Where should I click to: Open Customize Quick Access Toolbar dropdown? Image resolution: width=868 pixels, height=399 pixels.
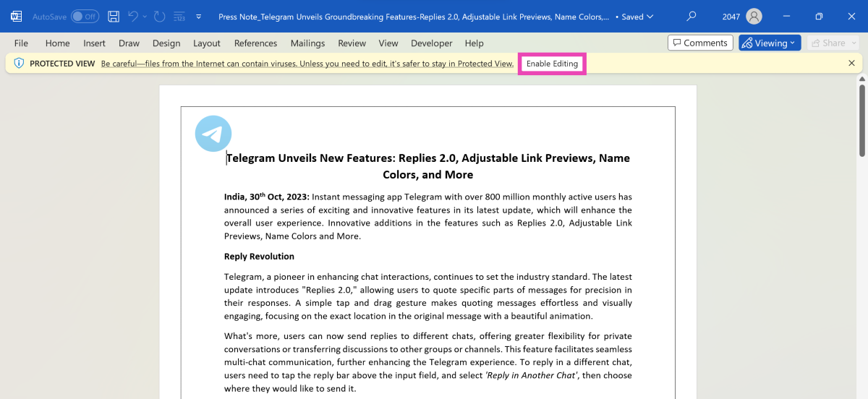(x=199, y=16)
